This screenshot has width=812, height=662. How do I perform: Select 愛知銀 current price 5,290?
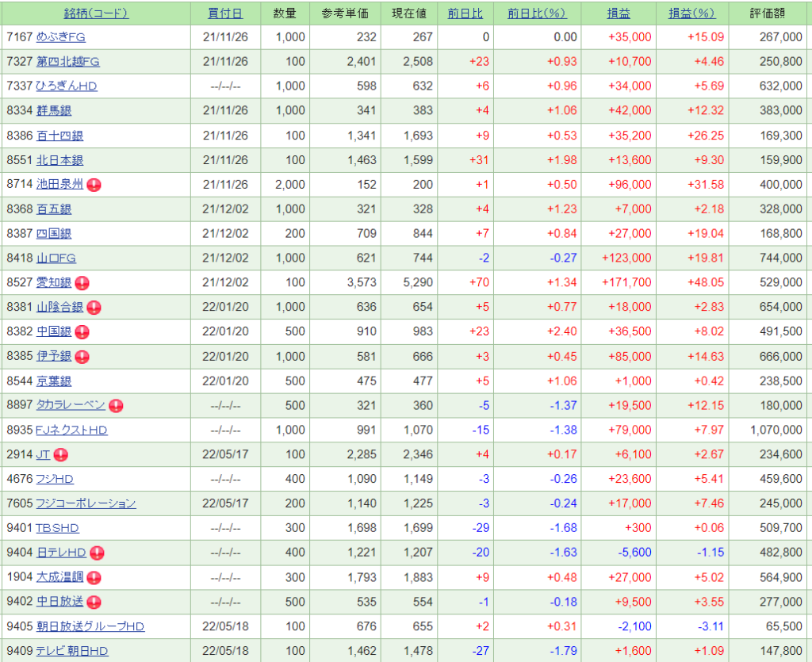point(419,282)
